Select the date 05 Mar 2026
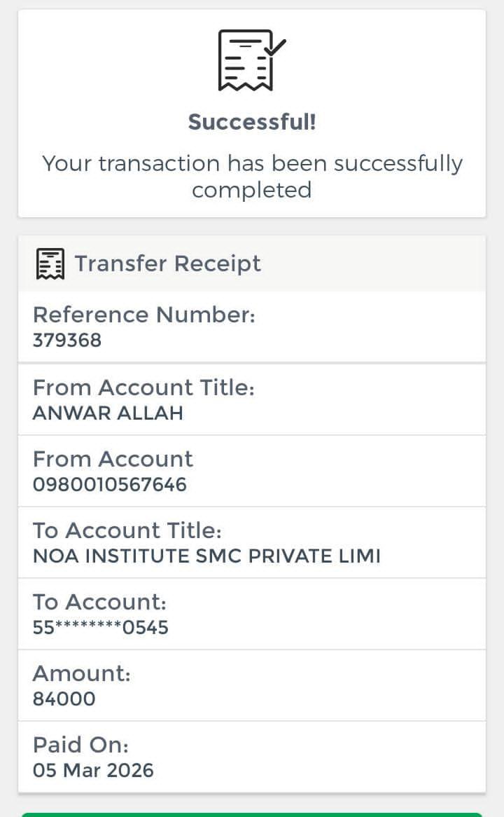 pos(93,770)
